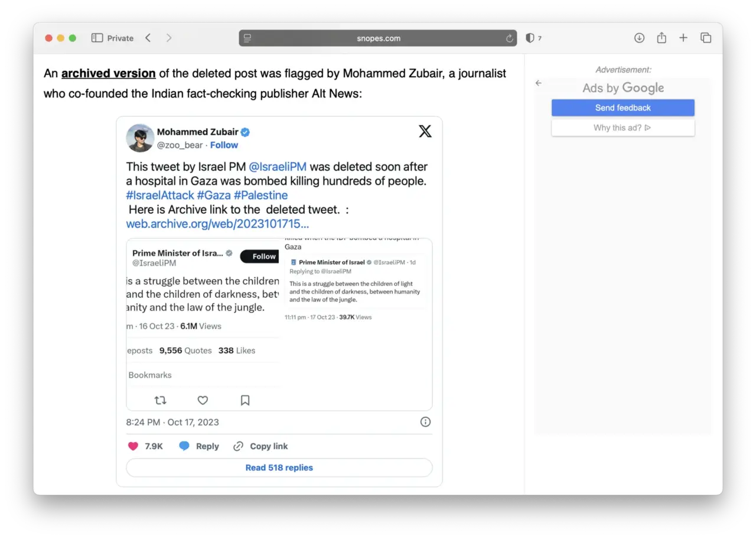Copy link to the tweet
This screenshot has height=539, width=756.
click(261, 446)
